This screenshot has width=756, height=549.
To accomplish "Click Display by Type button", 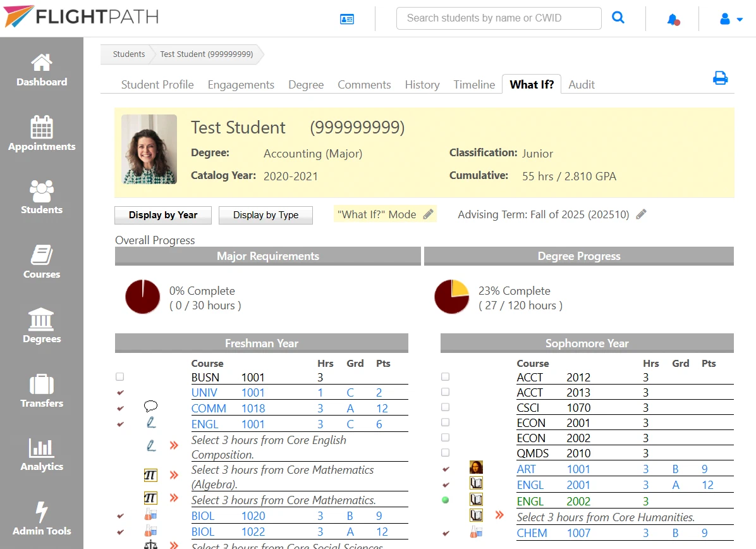I will 265,215.
